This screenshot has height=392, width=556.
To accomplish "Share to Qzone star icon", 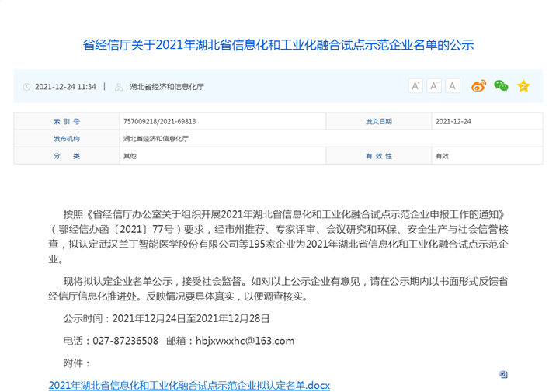I will click(x=523, y=86).
